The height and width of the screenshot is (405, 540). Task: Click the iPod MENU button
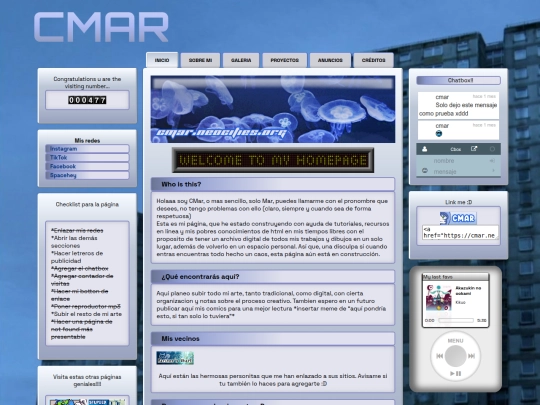(455, 341)
